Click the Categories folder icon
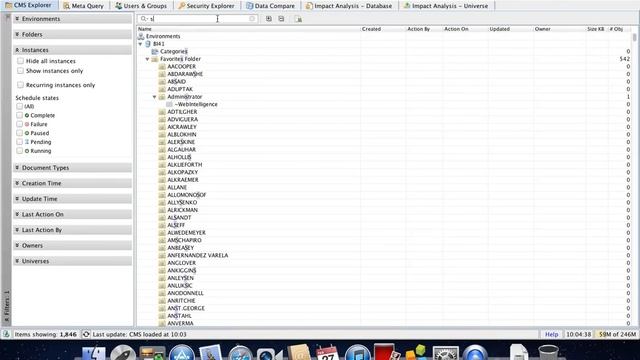 point(155,51)
